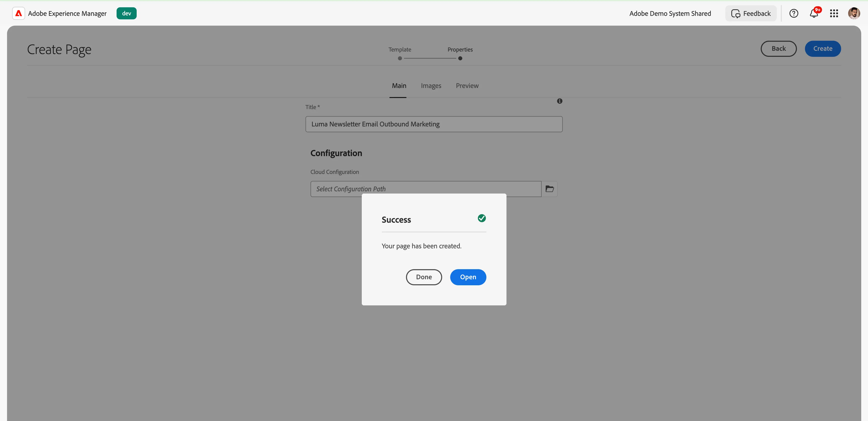The image size is (868, 421).
Task: Click the Select Configuration Path field
Action: [x=426, y=189]
